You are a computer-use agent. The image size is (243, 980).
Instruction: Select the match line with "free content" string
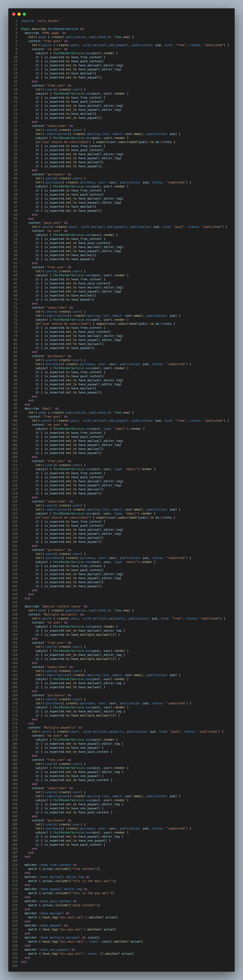click(64, 869)
